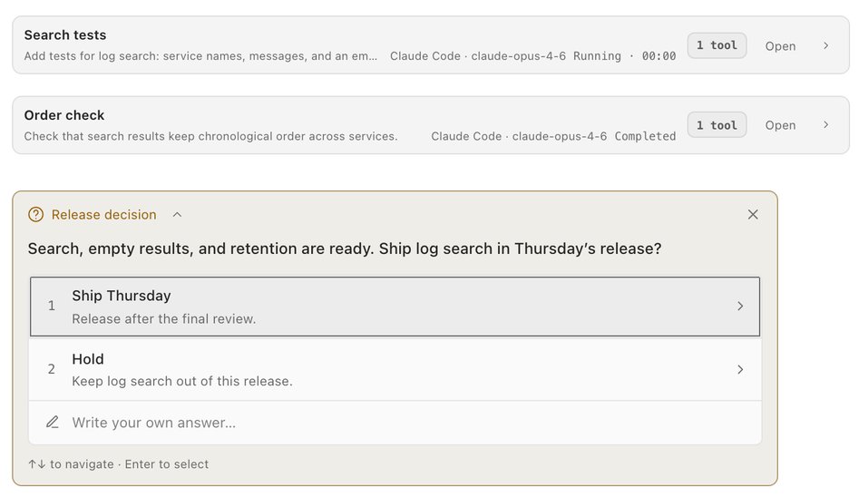Click the number 2 beside Hold

coord(52,369)
